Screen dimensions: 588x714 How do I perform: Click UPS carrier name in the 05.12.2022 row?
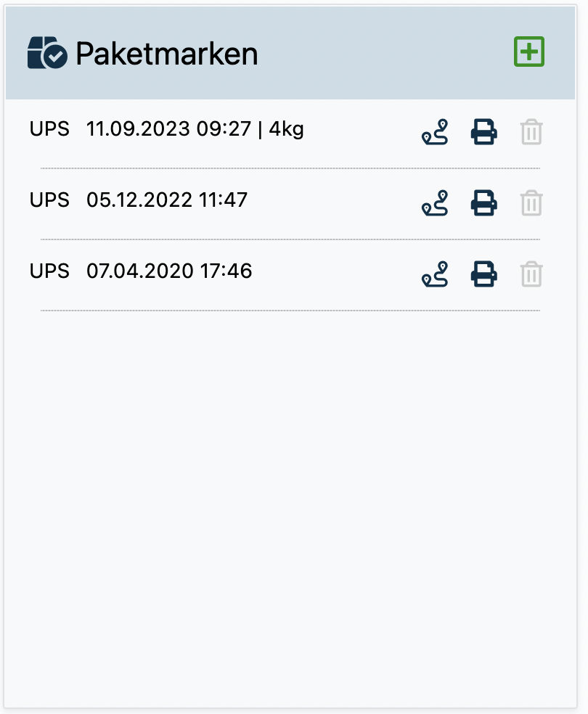49,200
